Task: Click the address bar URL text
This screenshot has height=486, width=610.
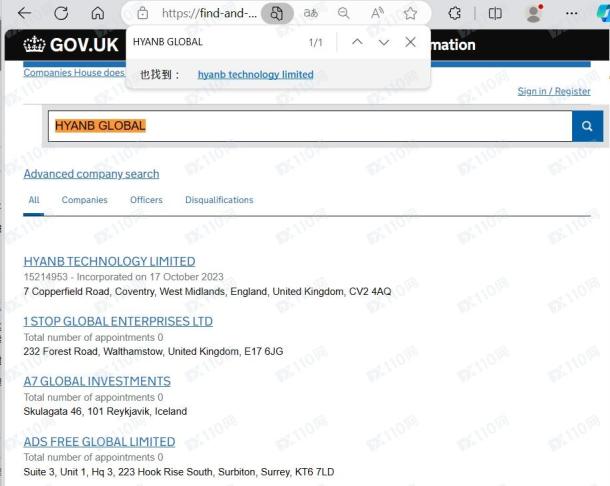Action: pos(209,13)
